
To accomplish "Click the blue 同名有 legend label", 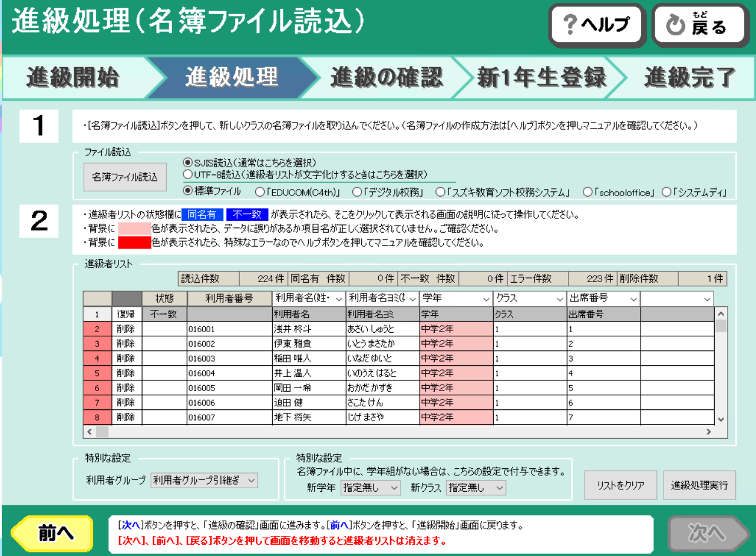I will 203,214.
